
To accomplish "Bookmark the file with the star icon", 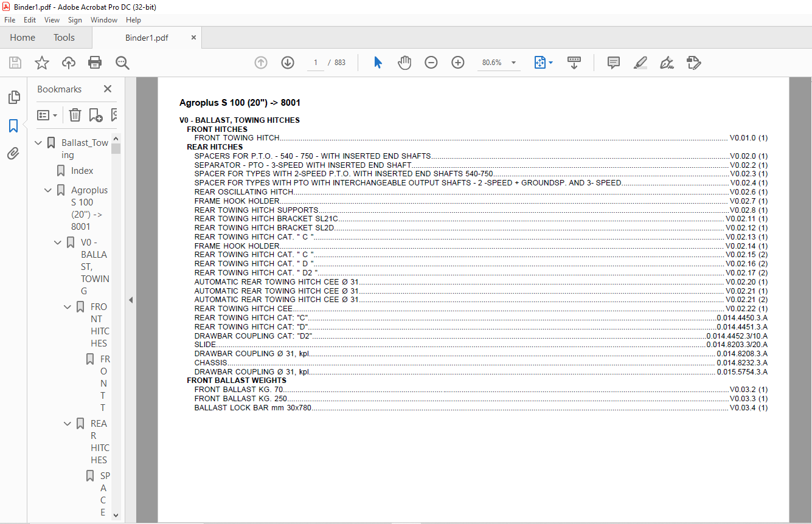I will click(x=41, y=63).
